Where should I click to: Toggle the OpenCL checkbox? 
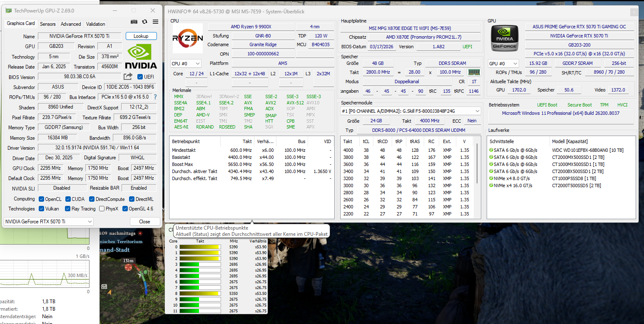(x=41, y=199)
